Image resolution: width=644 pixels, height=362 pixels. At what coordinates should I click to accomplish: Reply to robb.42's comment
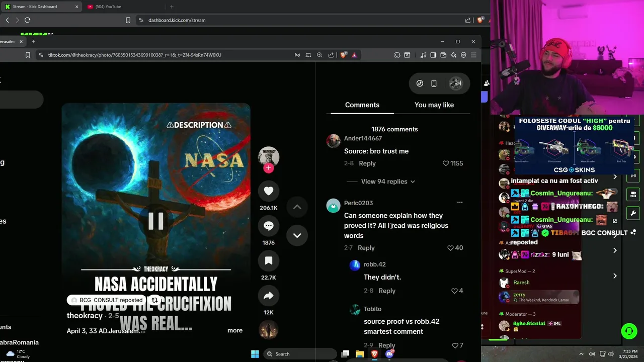387,291
